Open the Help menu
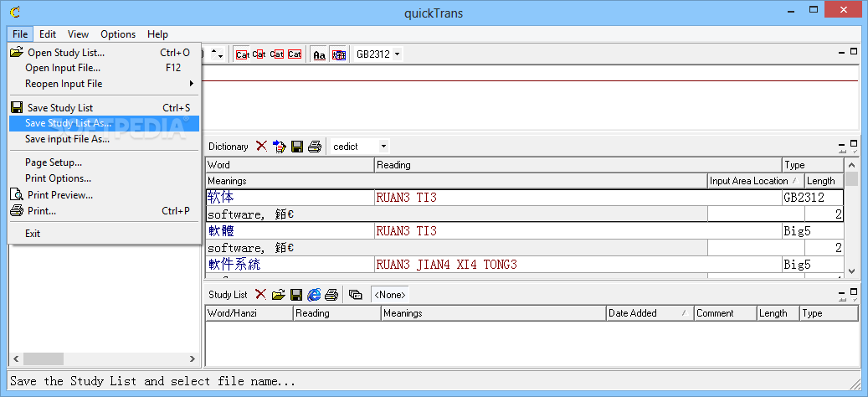 coord(157,34)
